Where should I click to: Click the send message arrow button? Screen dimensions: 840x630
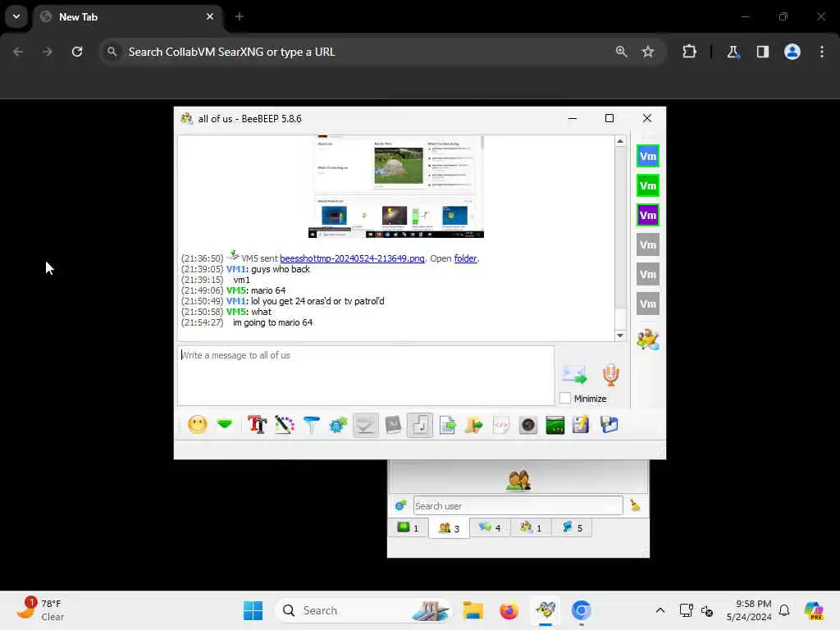[574, 374]
